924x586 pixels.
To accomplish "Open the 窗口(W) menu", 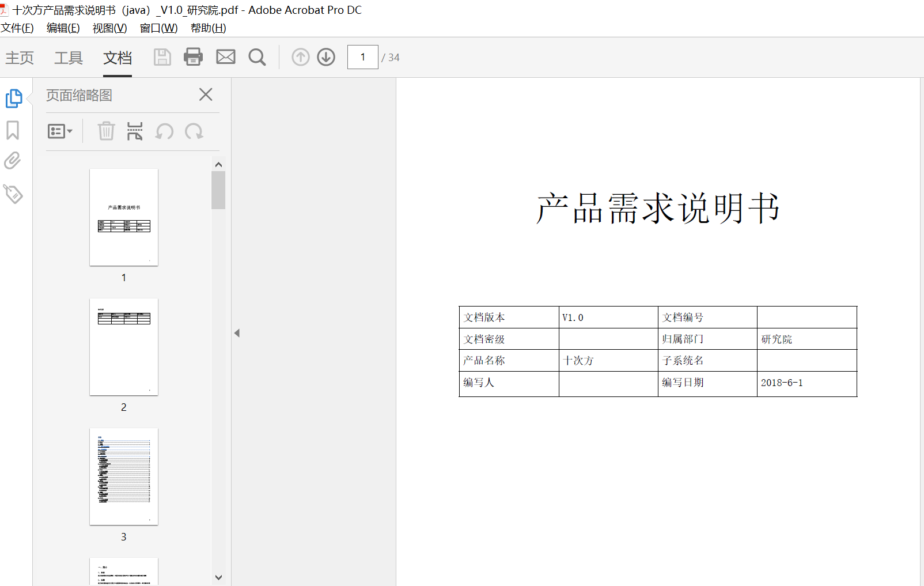I will pos(159,28).
